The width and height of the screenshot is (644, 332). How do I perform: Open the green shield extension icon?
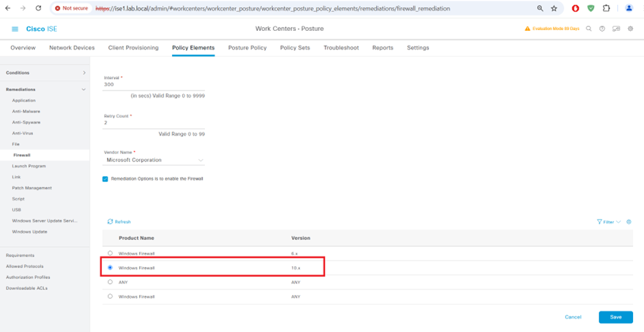point(591,8)
